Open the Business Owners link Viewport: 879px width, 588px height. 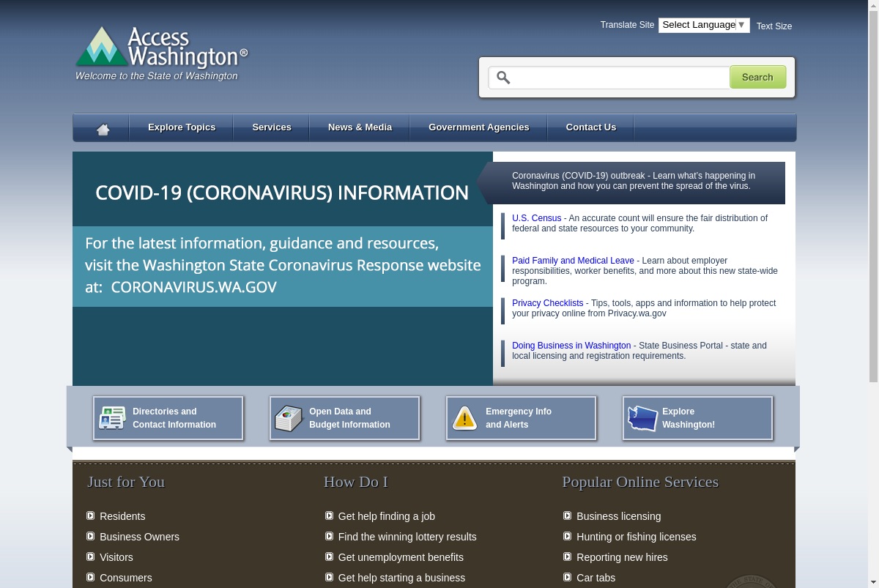pyautogui.click(x=139, y=537)
